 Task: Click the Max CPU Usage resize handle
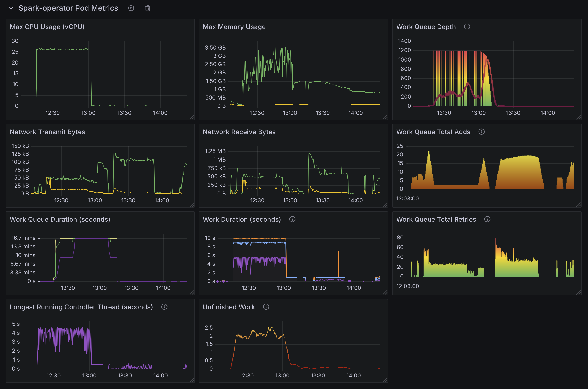tap(192, 118)
